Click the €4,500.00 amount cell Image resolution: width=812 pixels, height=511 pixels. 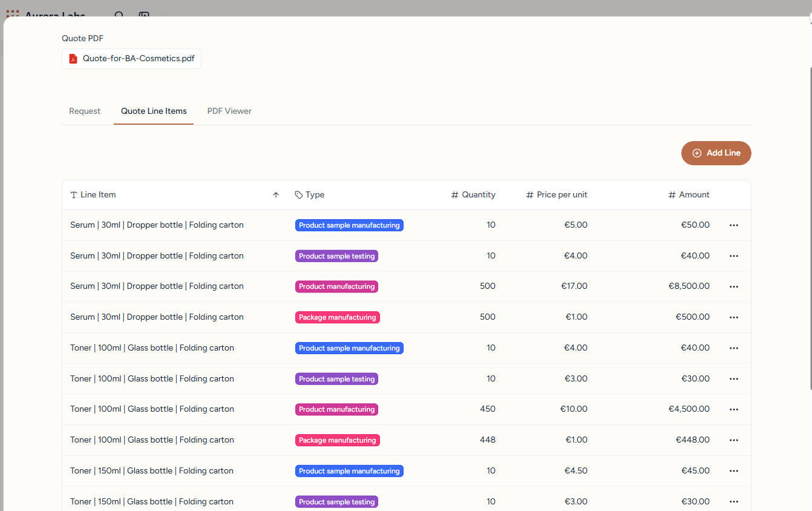[x=689, y=409]
